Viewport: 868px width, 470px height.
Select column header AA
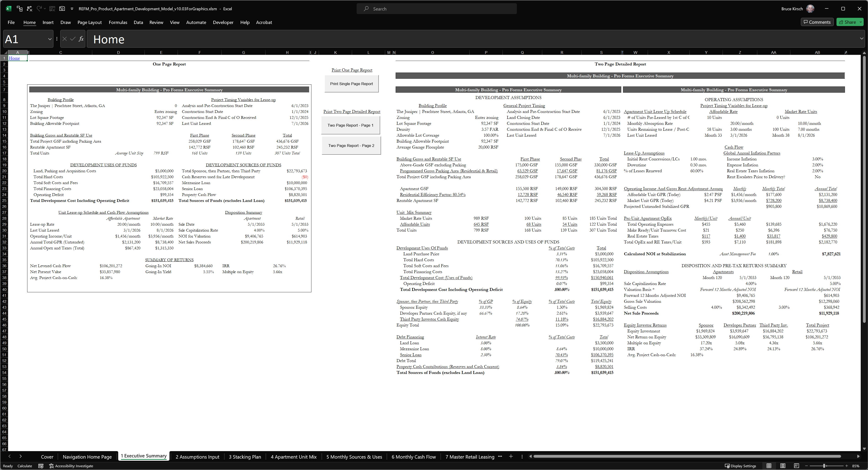point(774,52)
